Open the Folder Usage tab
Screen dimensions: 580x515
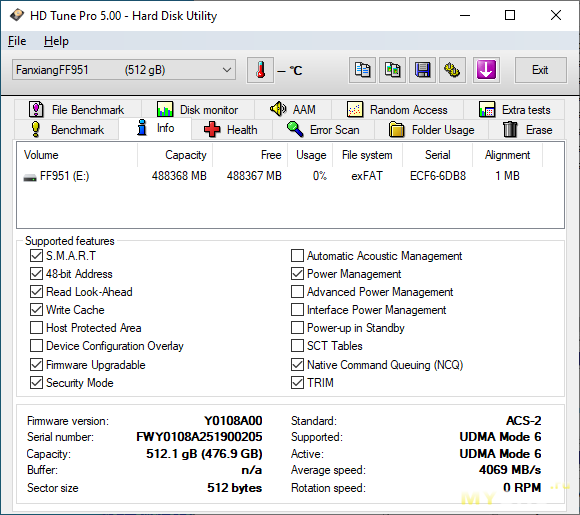[432, 130]
